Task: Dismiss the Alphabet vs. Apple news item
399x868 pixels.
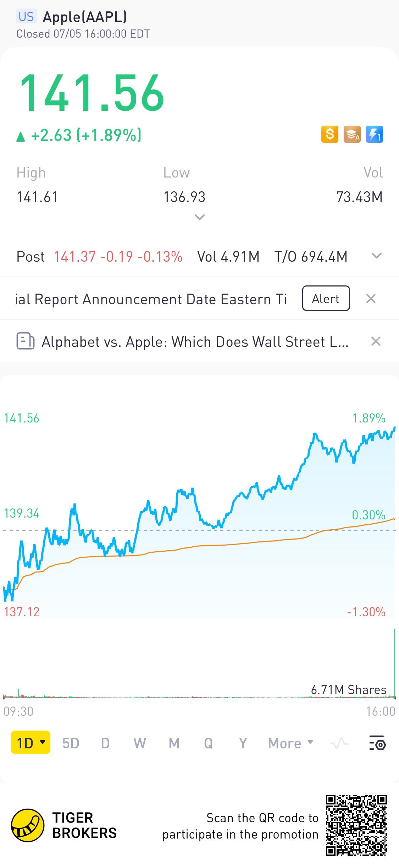Action: click(x=376, y=341)
